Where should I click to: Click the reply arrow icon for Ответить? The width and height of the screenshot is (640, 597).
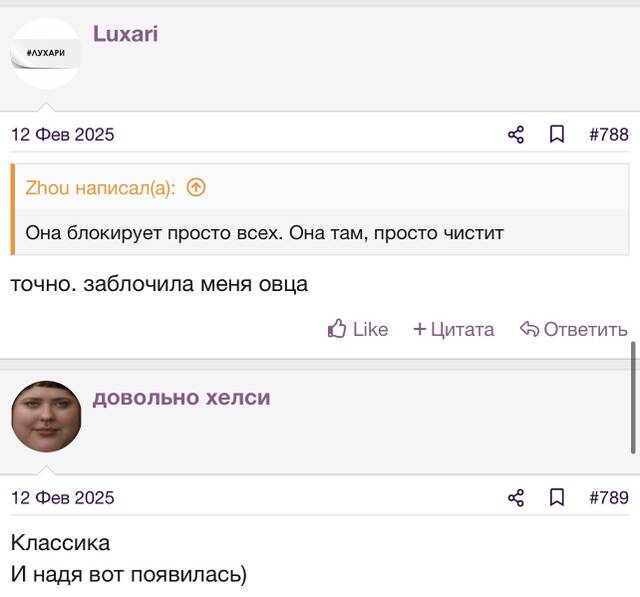coord(529,329)
